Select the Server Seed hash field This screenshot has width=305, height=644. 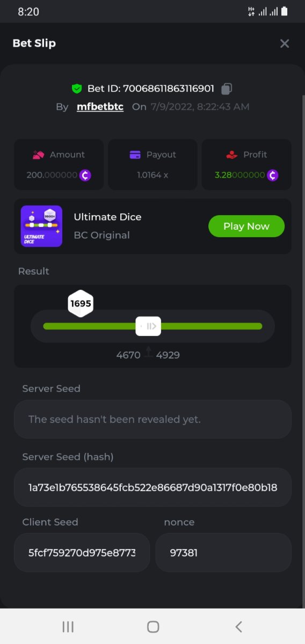pos(152,487)
